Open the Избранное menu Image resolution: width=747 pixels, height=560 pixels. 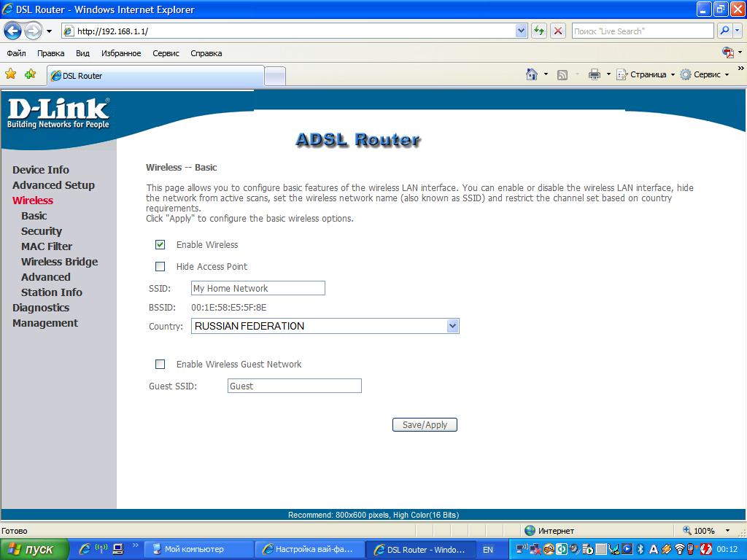[121, 52]
